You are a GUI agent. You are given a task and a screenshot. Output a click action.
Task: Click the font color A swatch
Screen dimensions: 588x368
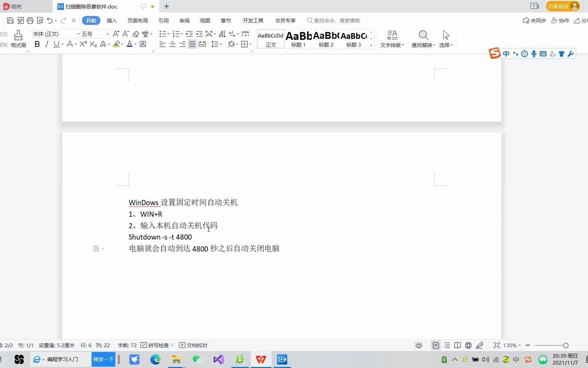[129, 44]
